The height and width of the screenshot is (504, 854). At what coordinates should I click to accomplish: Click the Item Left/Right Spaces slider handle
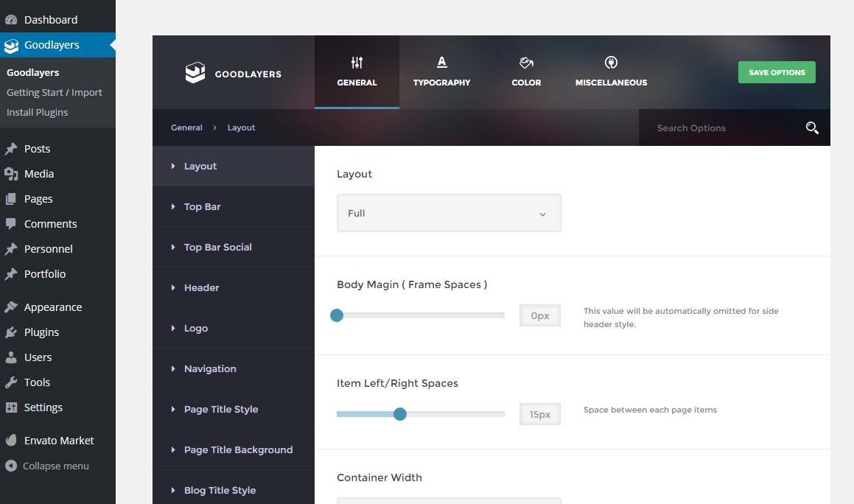click(400, 414)
